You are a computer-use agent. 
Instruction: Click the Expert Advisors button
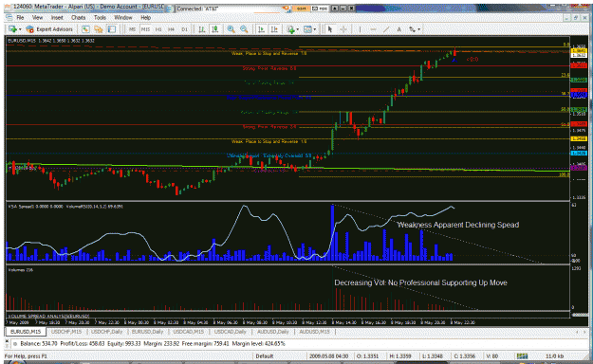49,29
